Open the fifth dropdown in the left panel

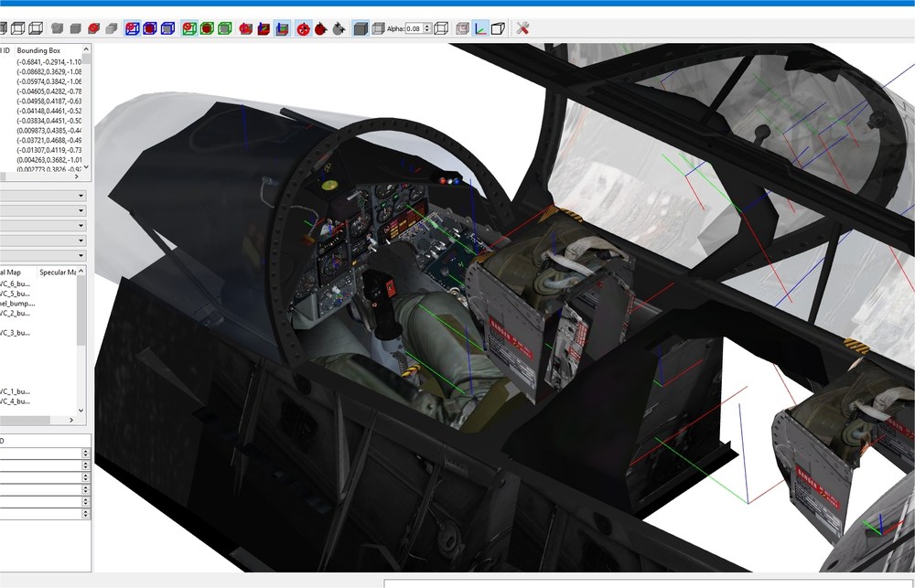pos(43,255)
